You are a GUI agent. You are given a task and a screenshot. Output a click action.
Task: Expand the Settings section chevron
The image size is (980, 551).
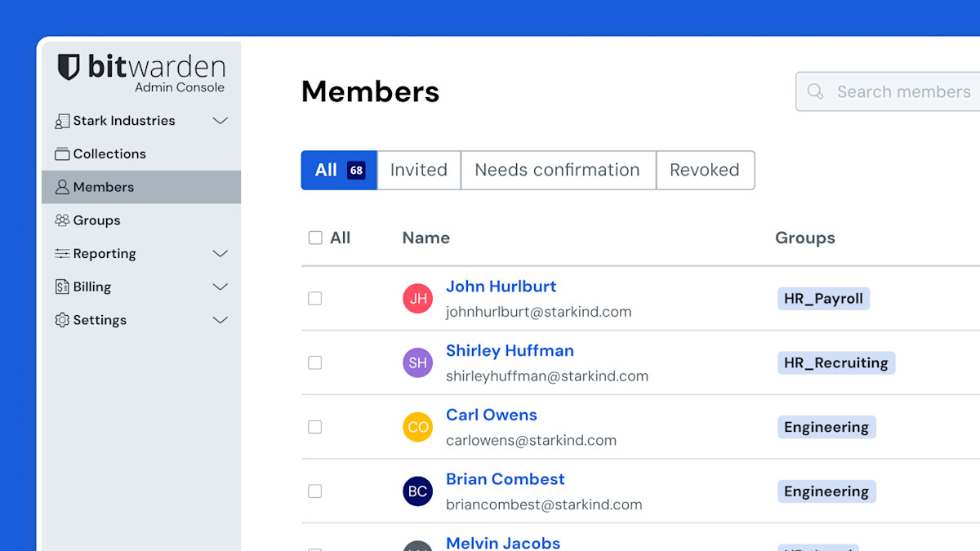click(x=220, y=321)
